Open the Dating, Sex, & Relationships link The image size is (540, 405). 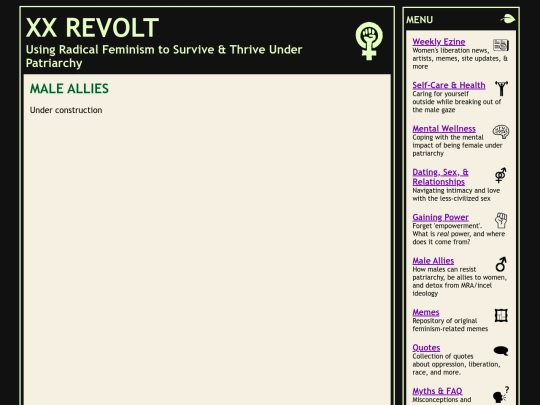440,177
